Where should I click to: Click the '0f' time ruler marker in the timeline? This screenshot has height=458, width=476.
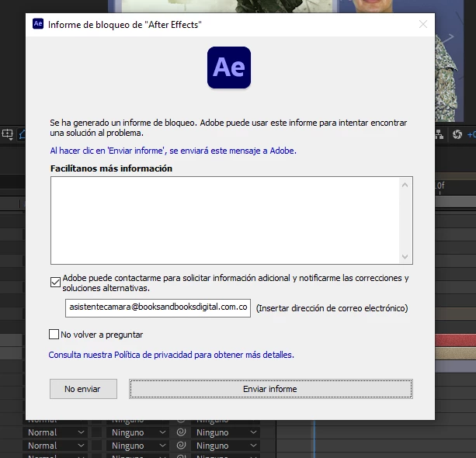(x=440, y=186)
